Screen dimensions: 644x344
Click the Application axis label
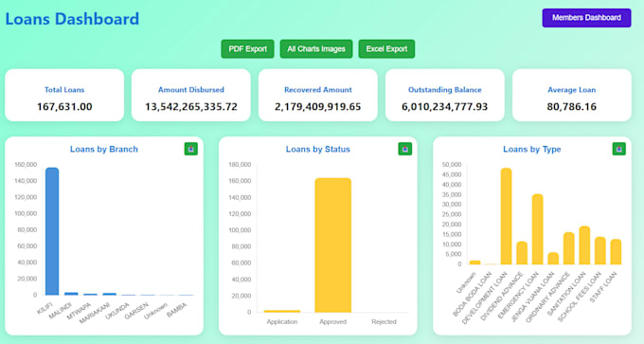[x=282, y=322]
